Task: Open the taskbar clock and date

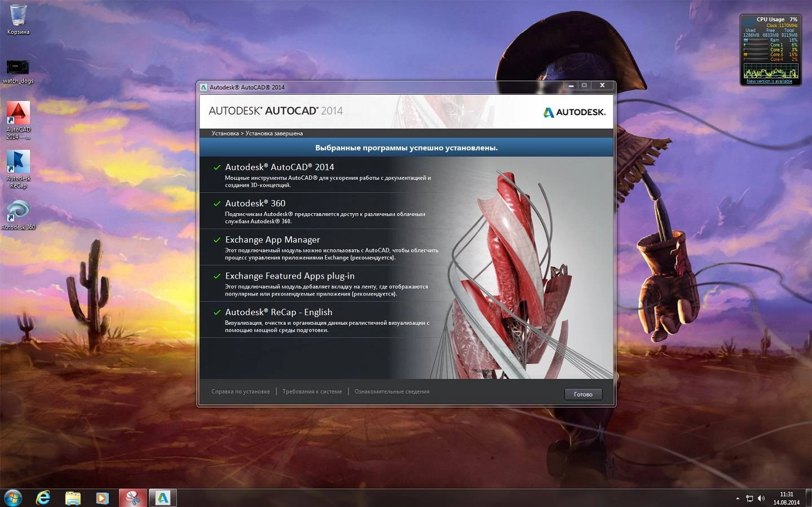Action: pyautogui.click(x=786, y=498)
